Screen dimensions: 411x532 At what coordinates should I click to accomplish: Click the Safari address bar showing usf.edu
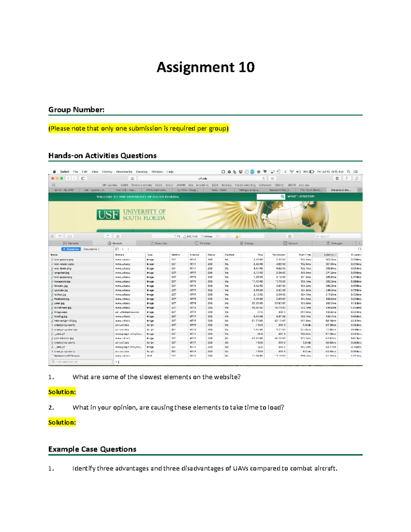(x=202, y=178)
